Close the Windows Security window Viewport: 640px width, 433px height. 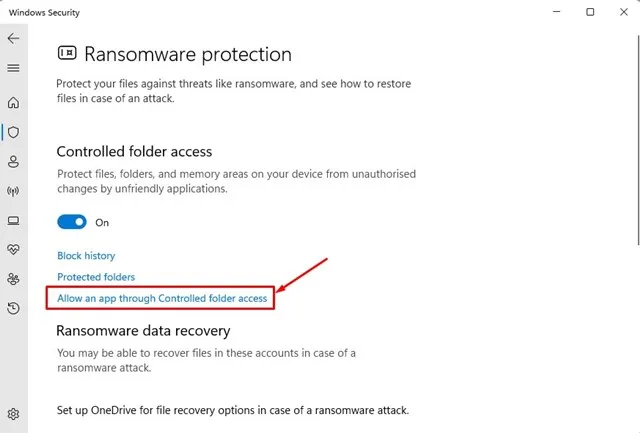[x=624, y=12]
